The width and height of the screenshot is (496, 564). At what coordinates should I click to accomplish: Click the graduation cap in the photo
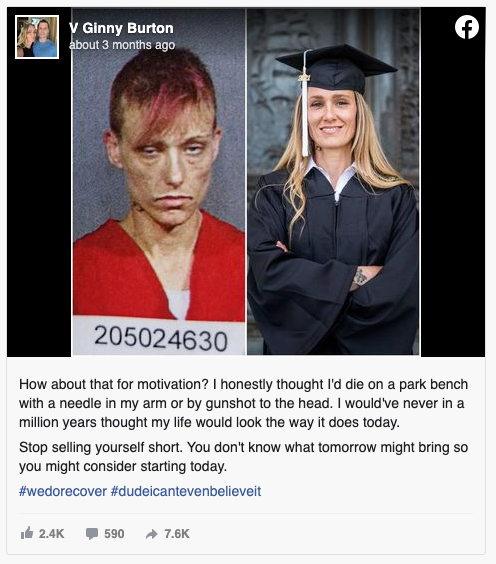click(336, 70)
